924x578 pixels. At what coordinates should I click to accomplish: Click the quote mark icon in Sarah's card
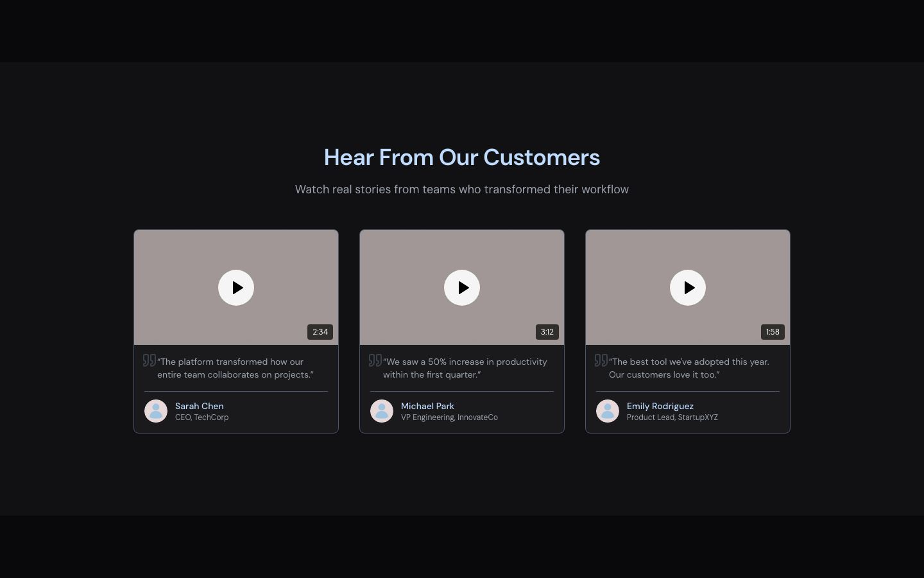[150, 360]
